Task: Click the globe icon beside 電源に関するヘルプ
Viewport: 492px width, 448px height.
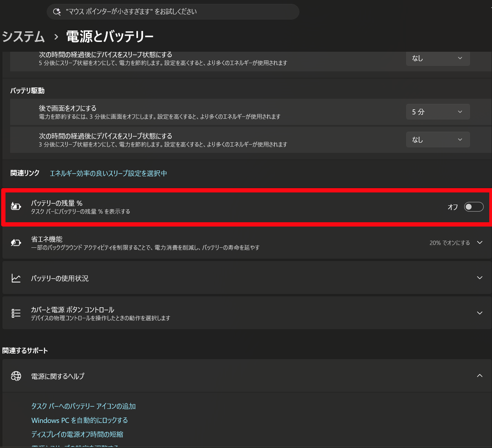Action: click(x=16, y=376)
